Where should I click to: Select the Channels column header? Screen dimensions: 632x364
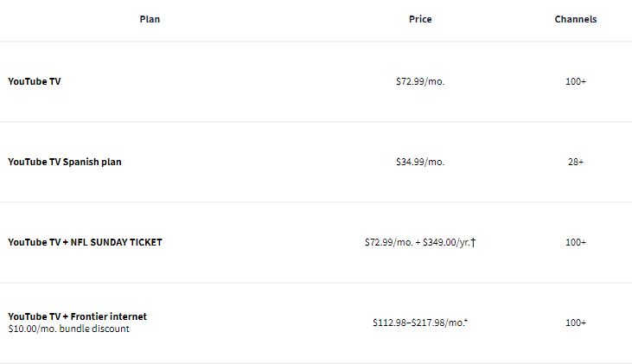pyautogui.click(x=576, y=19)
